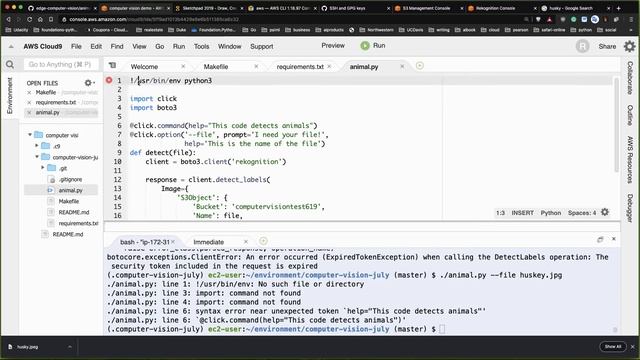Open the AWS Resources side panel
Viewport: 640px width, 360px height.
pos(630,160)
